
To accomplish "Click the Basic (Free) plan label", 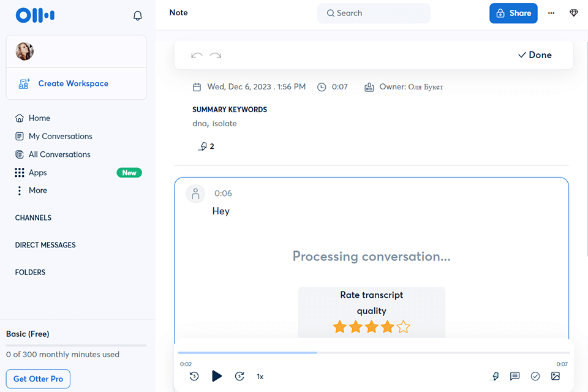I will click(28, 334).
